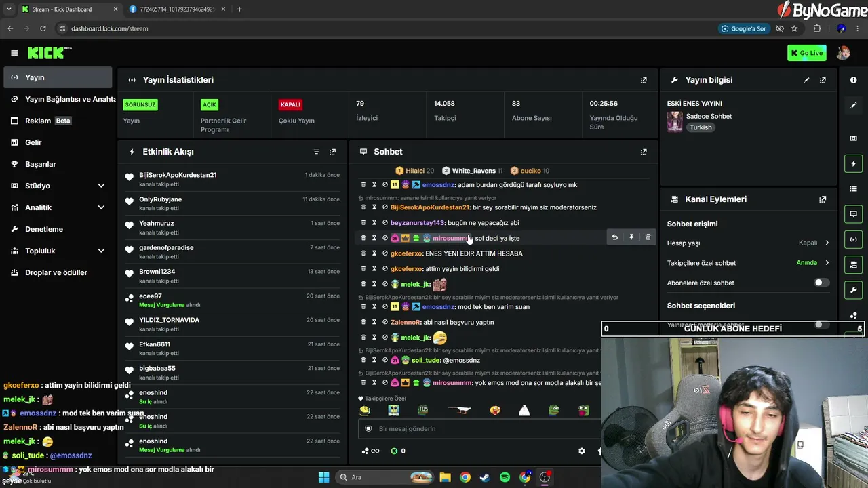
Task: Open Hesap yaşı setting chevron
Action: (827, 243)
